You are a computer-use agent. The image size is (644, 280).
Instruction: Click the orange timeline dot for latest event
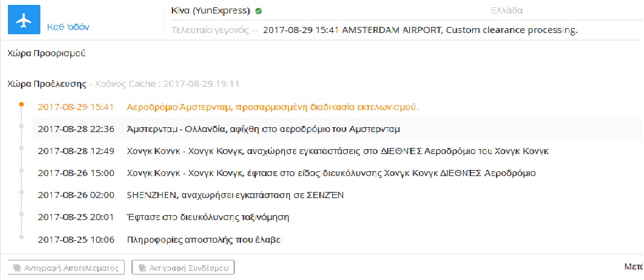click(21, 105)
